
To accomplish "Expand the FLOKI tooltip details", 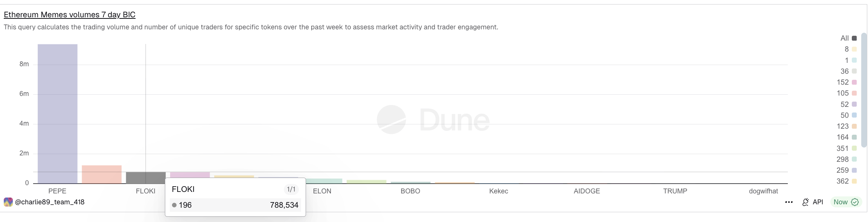I will pyautogui.click(x=183, y=189).
